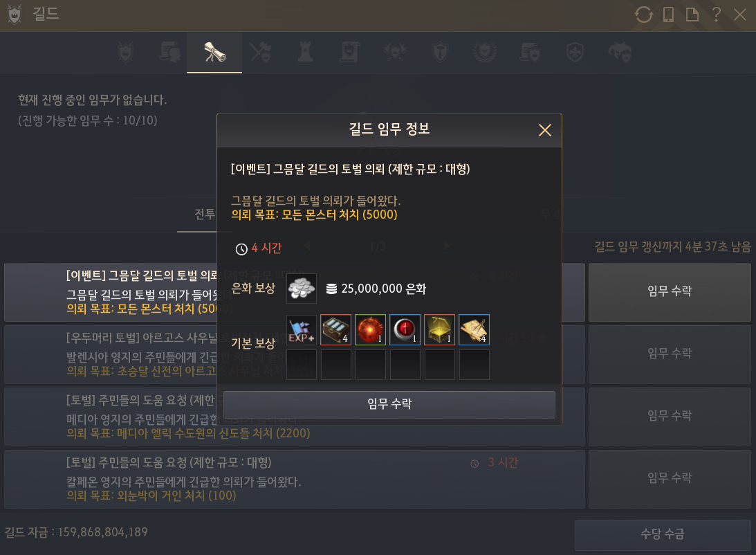Click 수당 수금 button at bottom right
Viewport: 756px width, 555px height.
pos(663,534)
